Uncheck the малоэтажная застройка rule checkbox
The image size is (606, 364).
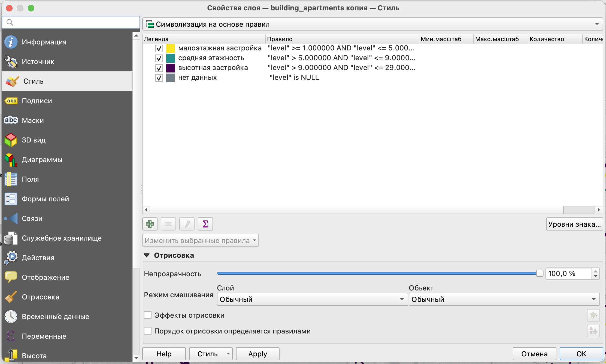(x=159, y=48)
